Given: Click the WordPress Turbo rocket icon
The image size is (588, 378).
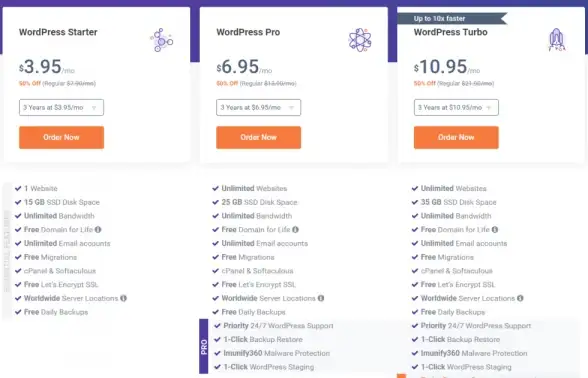Looking at the screenshot, I should [x=557, y=40].
